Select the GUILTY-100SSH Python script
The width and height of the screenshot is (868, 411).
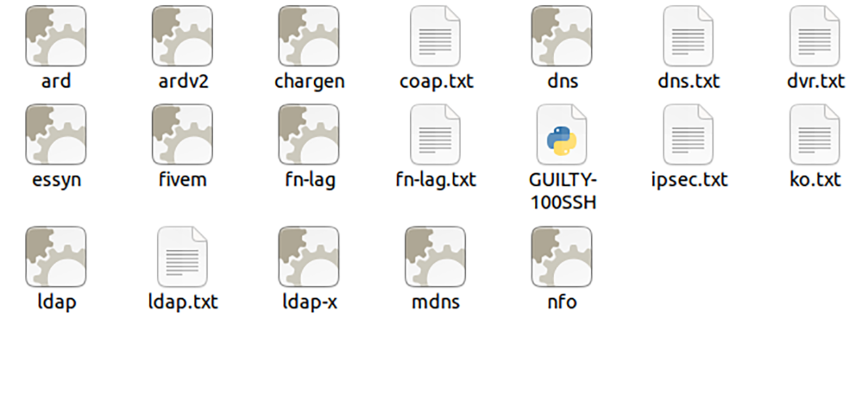562,134
